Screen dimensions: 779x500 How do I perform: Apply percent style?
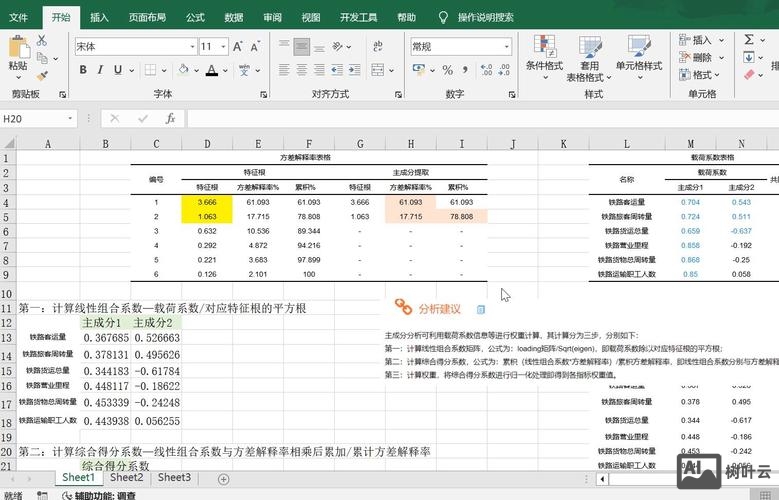tap(448, 70)
